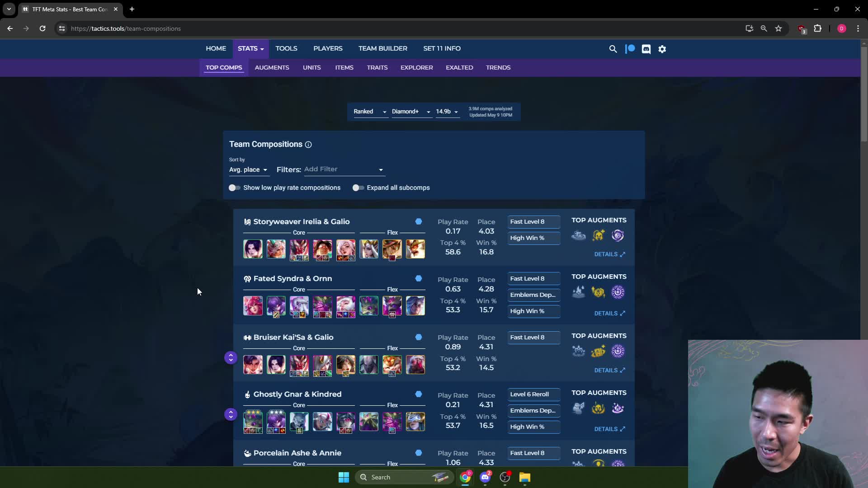This screenshot has width=868, height=488.
Task: Click the Team Compositions info icon
Action: pos(308,145)
